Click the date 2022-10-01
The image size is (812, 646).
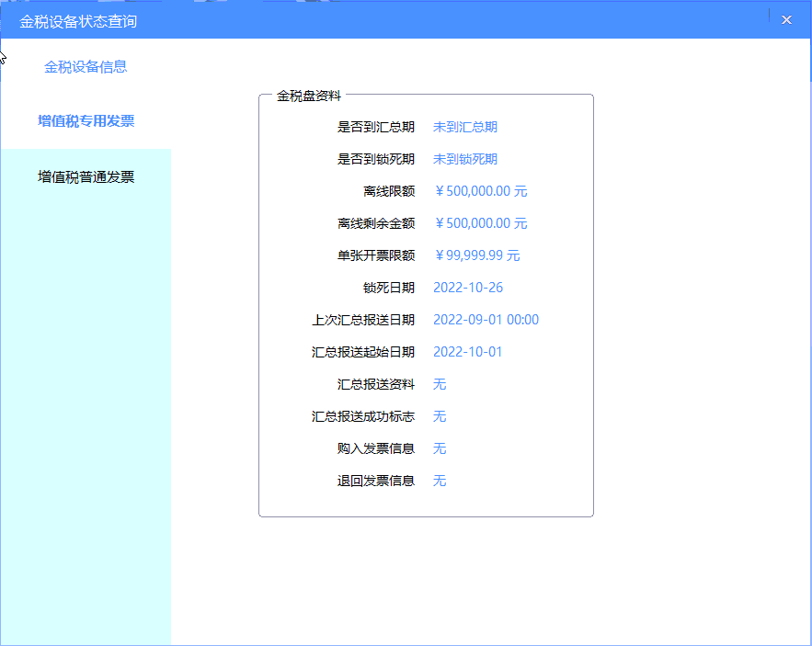tap(468, 352)
